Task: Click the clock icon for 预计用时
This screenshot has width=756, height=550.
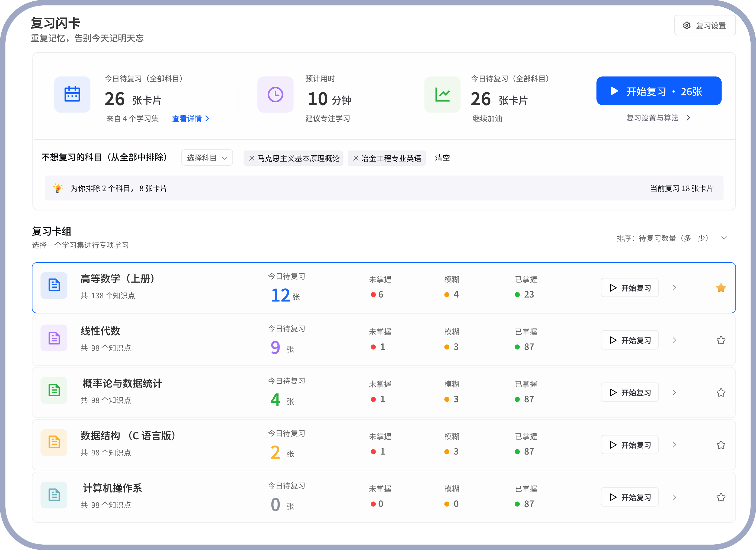Action: coord(275,94)
